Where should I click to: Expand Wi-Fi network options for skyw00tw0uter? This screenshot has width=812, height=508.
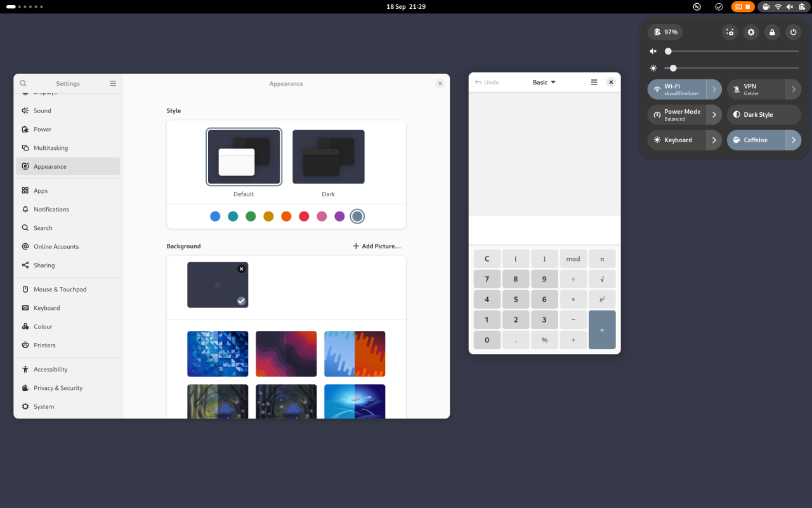(x=714, y=89)
